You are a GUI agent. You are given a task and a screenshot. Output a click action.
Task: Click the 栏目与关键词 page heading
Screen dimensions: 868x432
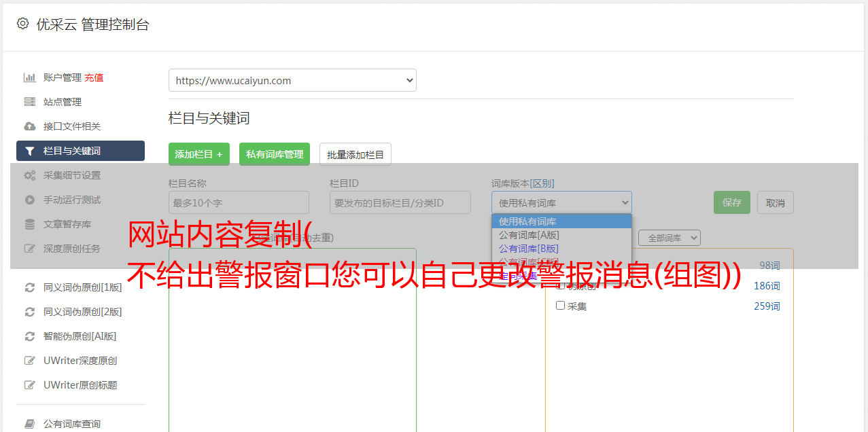pos(209,118)
